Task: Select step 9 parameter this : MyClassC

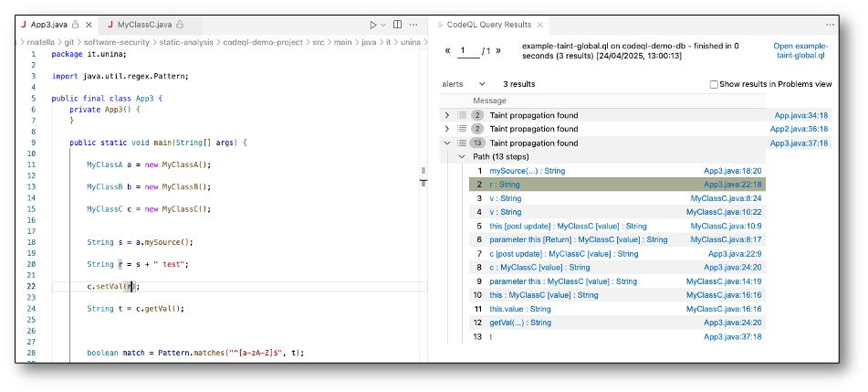Action: pos(563,281)
